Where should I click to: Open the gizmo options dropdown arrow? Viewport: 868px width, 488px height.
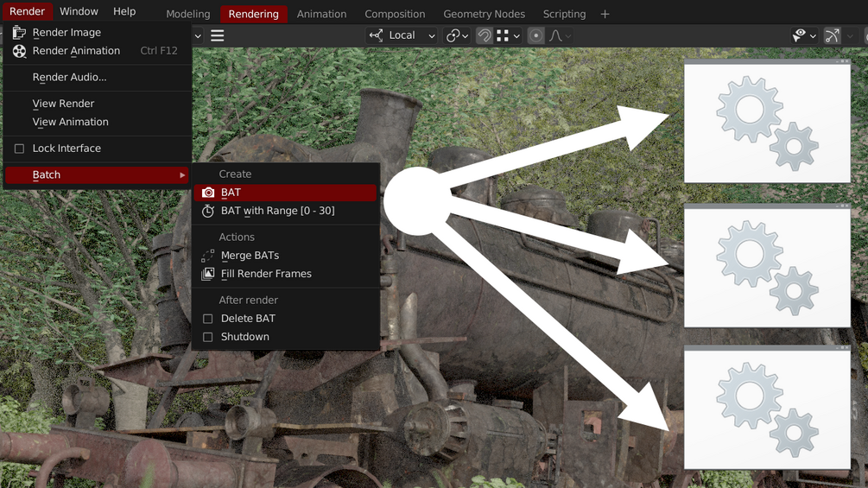coord(850,36)
